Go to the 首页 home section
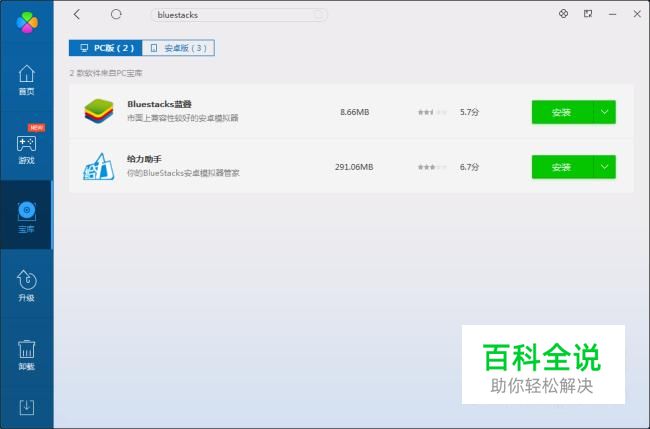Viewport: 650px width, 429px height. 27,80
